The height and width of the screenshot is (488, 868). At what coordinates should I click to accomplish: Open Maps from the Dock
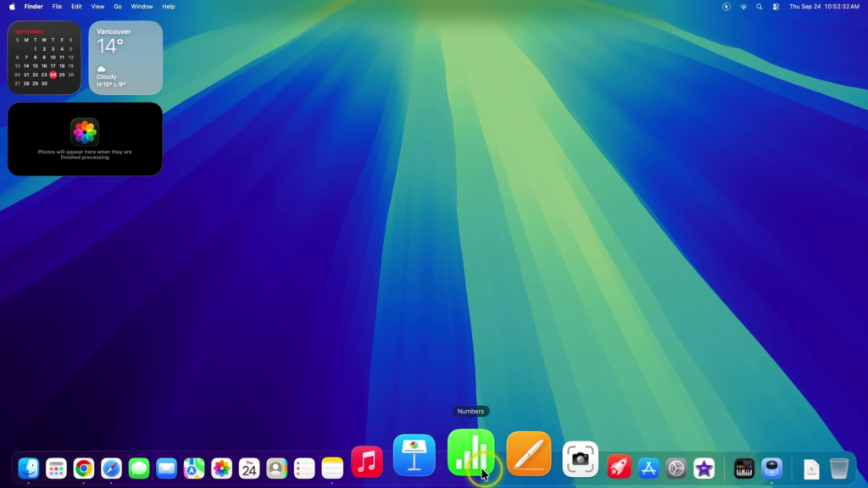(x=194, y=469)
